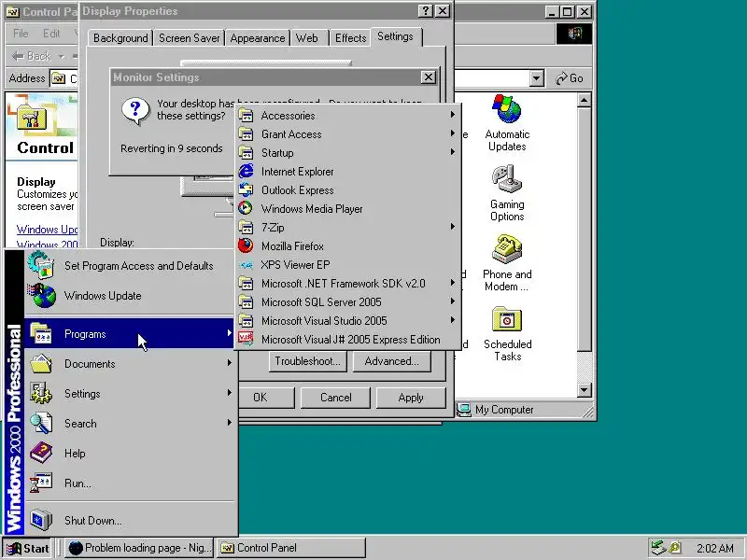
Task: Open the Address bar dropdown in Control Panel
Action: point(537,78)
